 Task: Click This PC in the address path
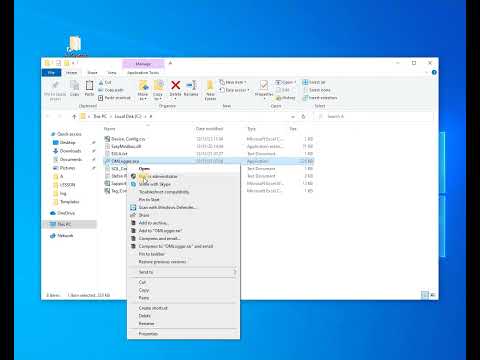(x=100, y=116)
